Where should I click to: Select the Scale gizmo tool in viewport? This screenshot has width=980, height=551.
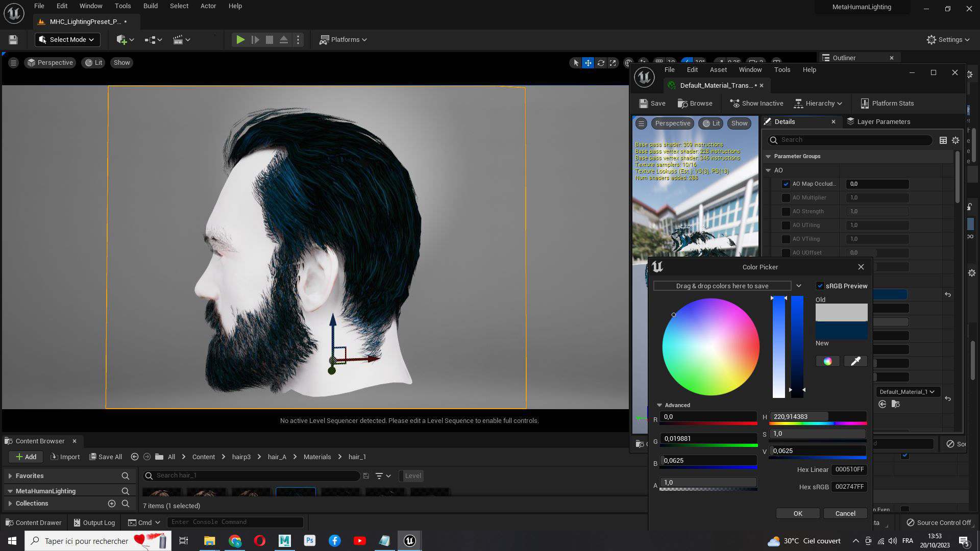(x=613, y=63)
